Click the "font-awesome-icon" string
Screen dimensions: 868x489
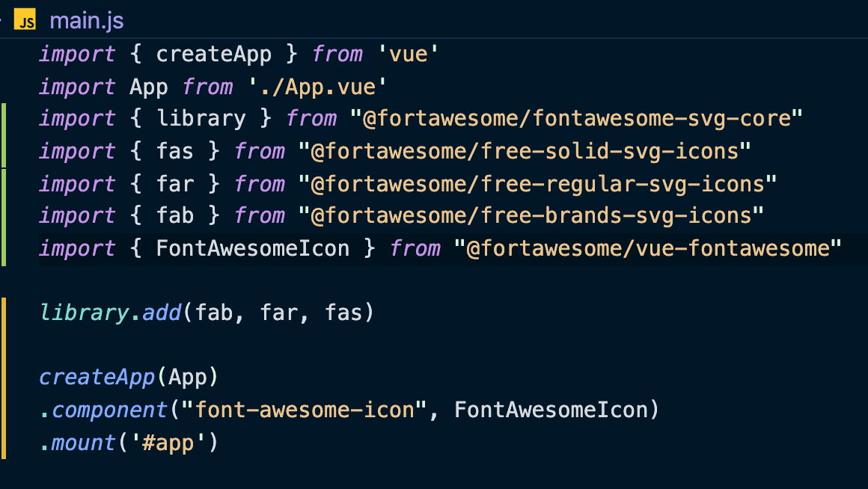click(304, 410)
